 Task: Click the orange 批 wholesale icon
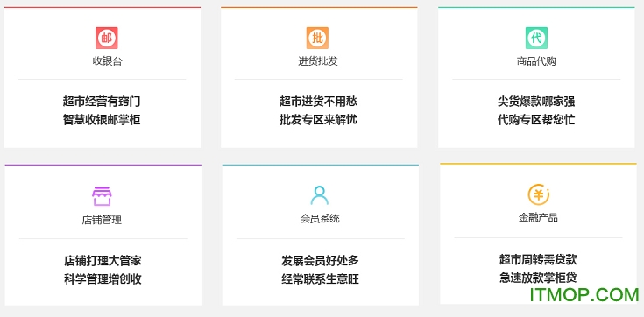click(x=317, y=39)
